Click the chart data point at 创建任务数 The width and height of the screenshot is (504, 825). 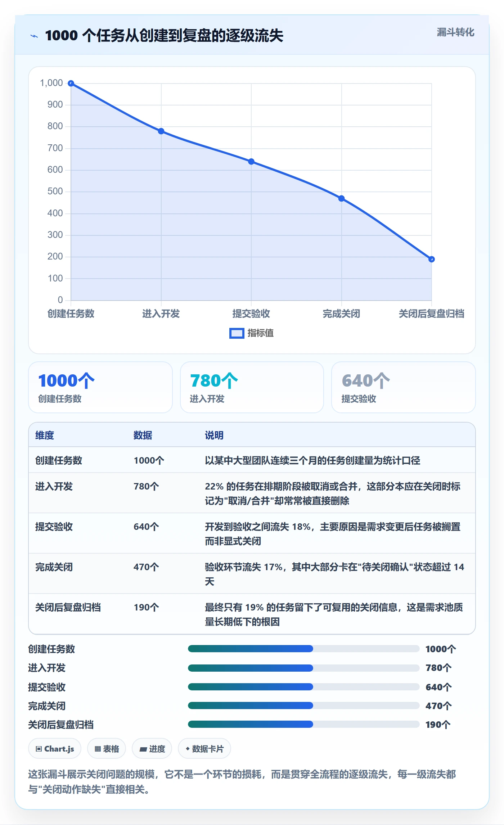point(71,84)
